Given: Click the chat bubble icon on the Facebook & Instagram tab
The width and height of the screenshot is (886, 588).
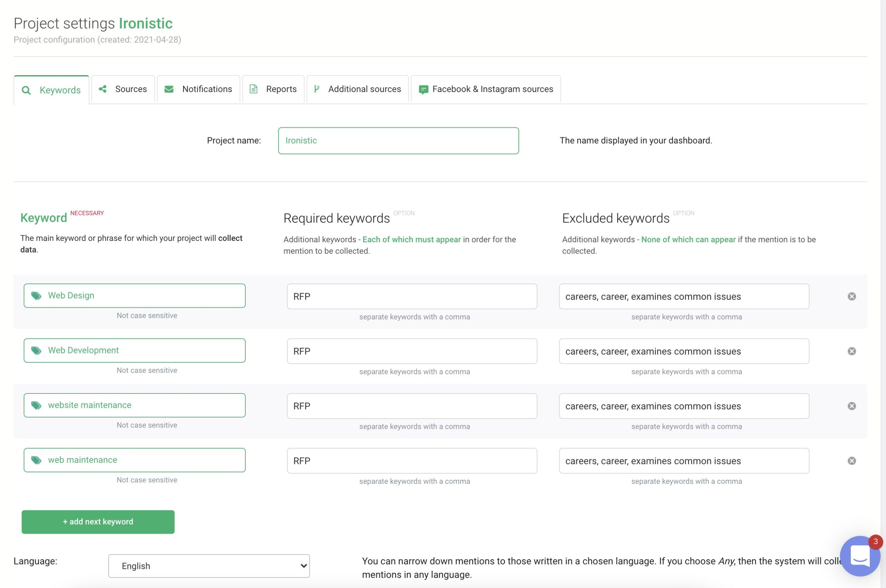Looking at the screenshot, I should click(x=423, y=90).
